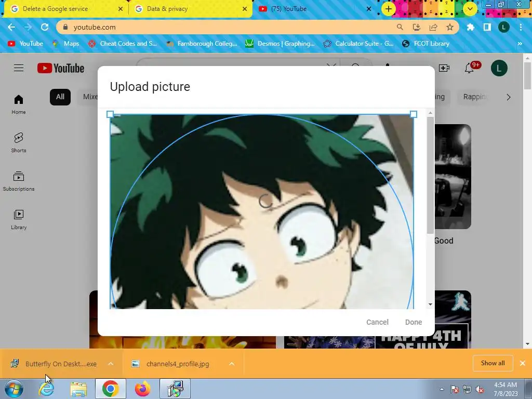Click the top-left crop handle

pyautogui.click(x=110, y=114)
